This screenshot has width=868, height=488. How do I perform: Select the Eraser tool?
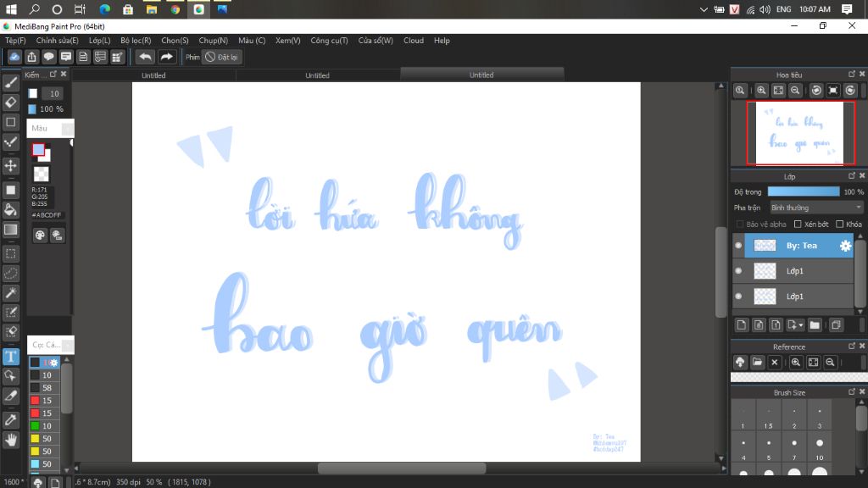point(10,103)
